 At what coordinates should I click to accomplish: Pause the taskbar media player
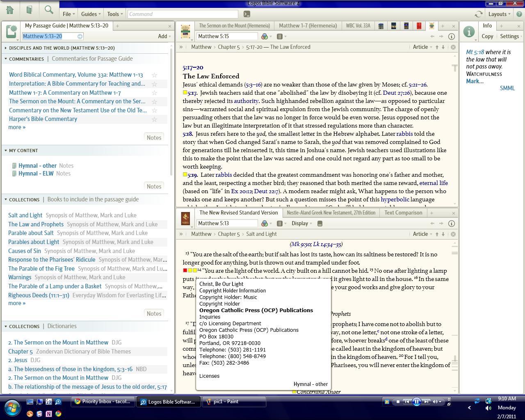click(416, 402)
